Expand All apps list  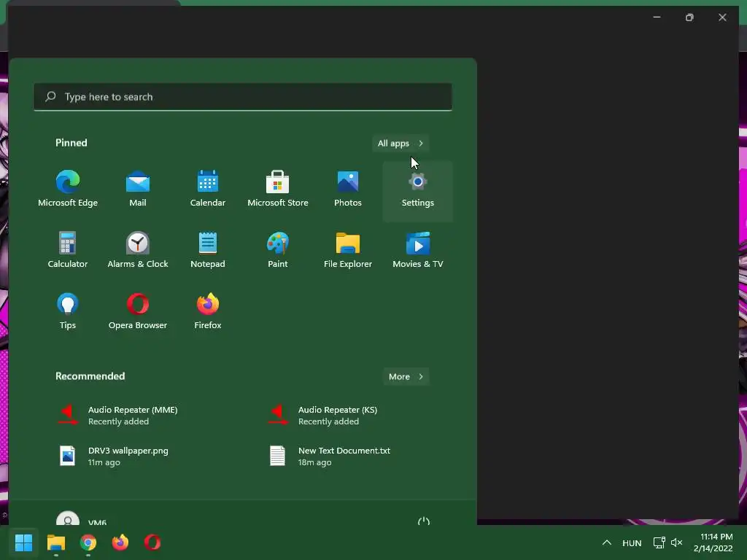click(400, 144)
